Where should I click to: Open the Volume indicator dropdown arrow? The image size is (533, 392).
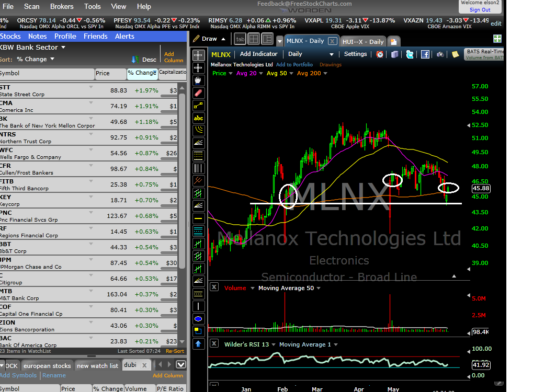pyautogui.click(x=253, y=288)
